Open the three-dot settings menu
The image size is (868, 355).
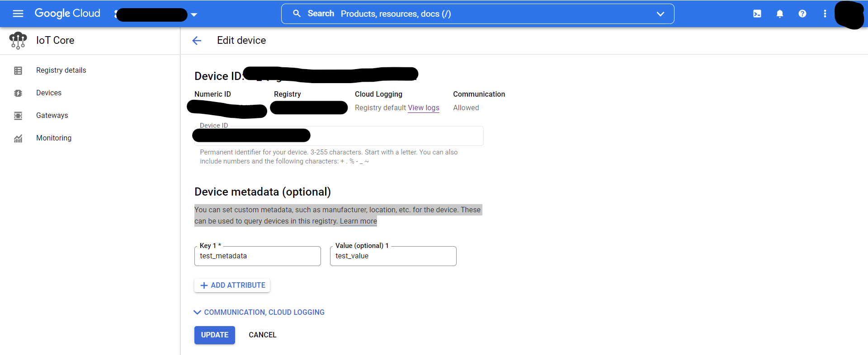(825, 14)
